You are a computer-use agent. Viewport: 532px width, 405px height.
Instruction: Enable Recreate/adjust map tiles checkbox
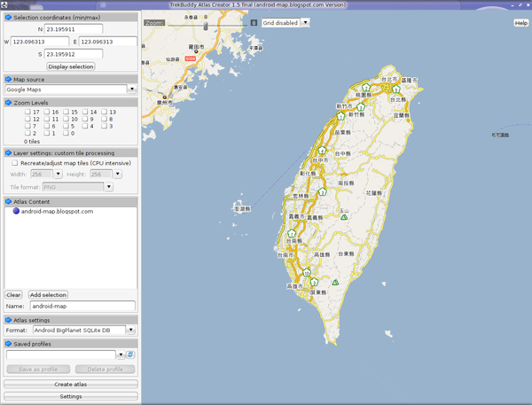(x=14, y=163)
